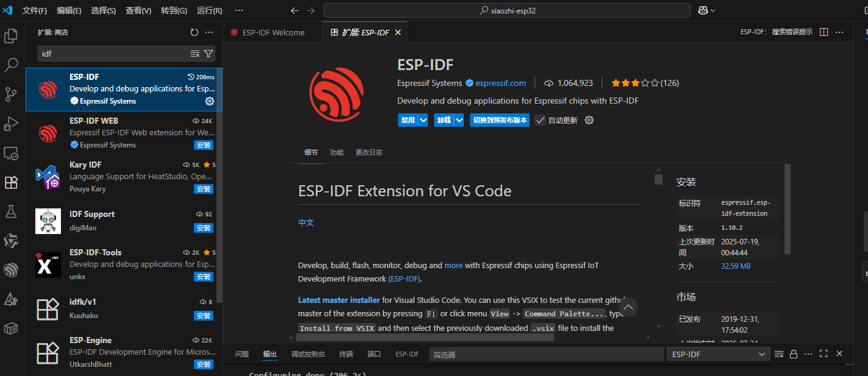Switch to Terminal panel tab
The image size is (868, 376).
pyautogui.click(x=346, y=354)
